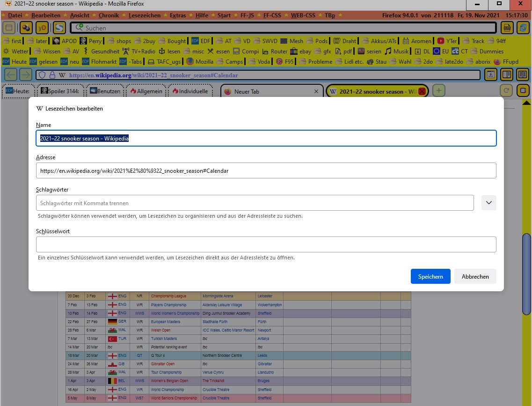
Task: Open the Lesezeichen menu
Action: pyautogui.click(x=144, y=15)
